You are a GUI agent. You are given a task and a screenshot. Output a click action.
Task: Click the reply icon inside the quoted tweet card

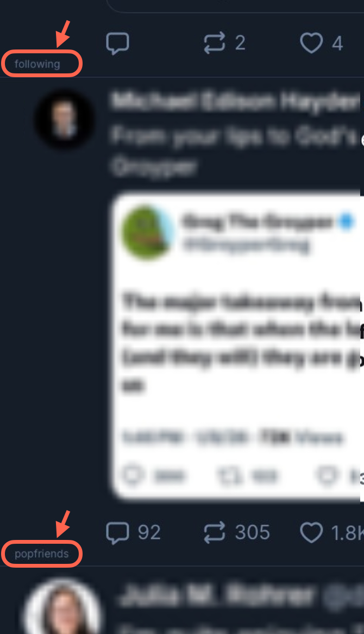pyautogui.click(x=133, y=475)
